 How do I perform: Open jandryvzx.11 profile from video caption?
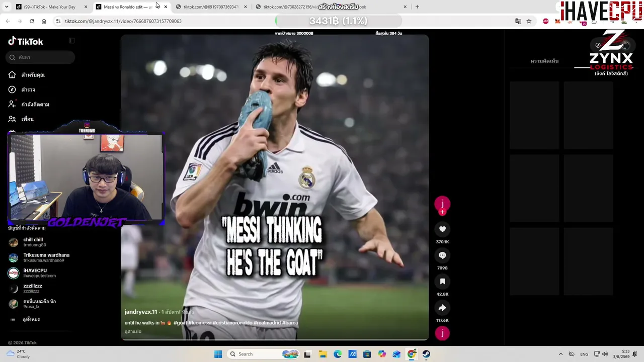tap(141, 312)
